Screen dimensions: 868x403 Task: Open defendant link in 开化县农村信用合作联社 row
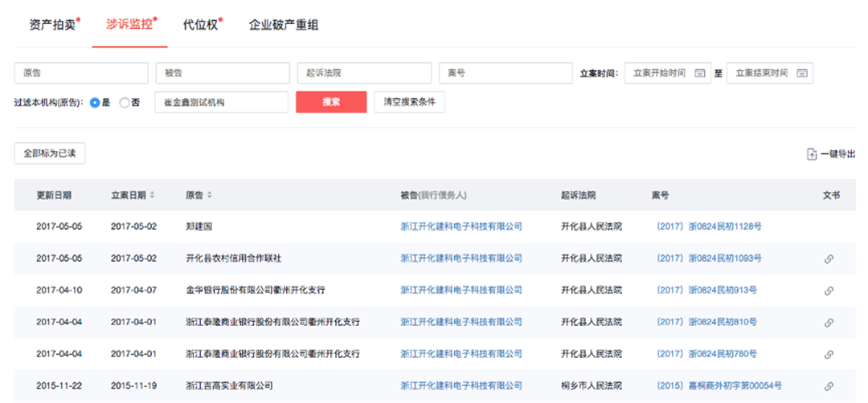click(461, 258)
